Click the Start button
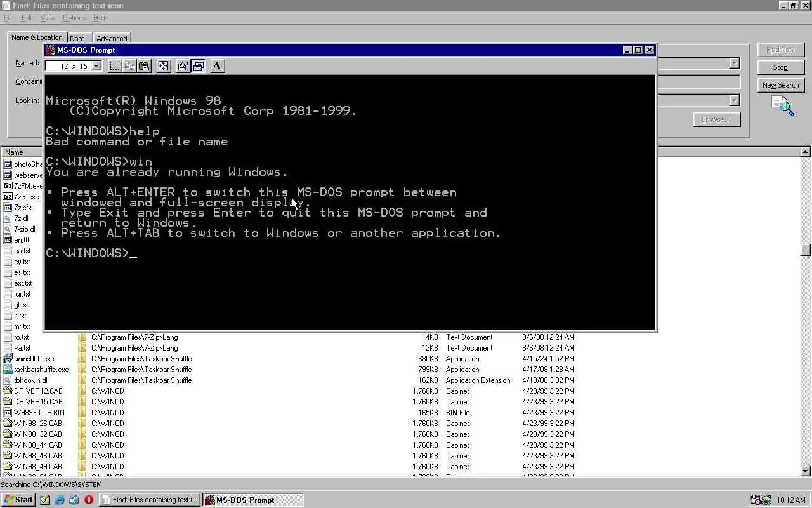812x508 pixels. 18,500
